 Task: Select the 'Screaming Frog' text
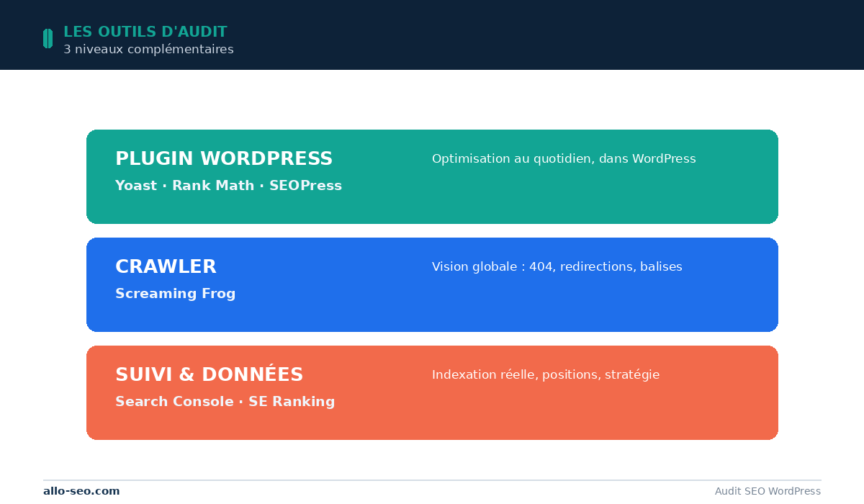176,294
